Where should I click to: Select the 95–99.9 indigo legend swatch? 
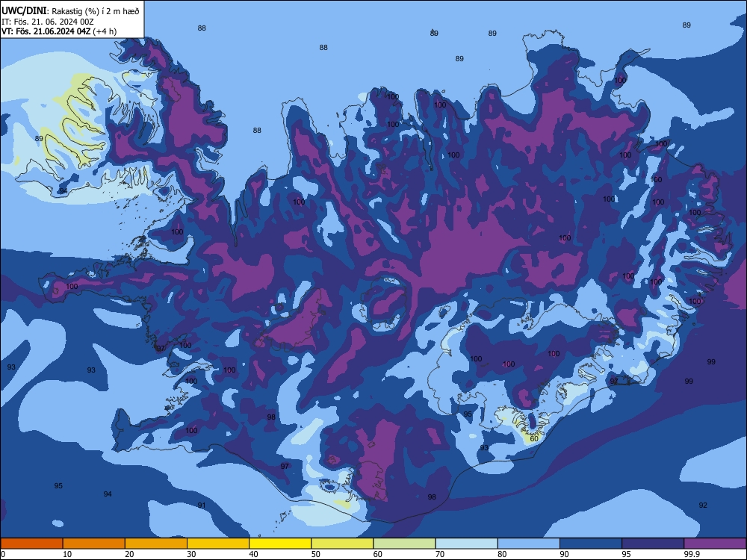[653, 544]
